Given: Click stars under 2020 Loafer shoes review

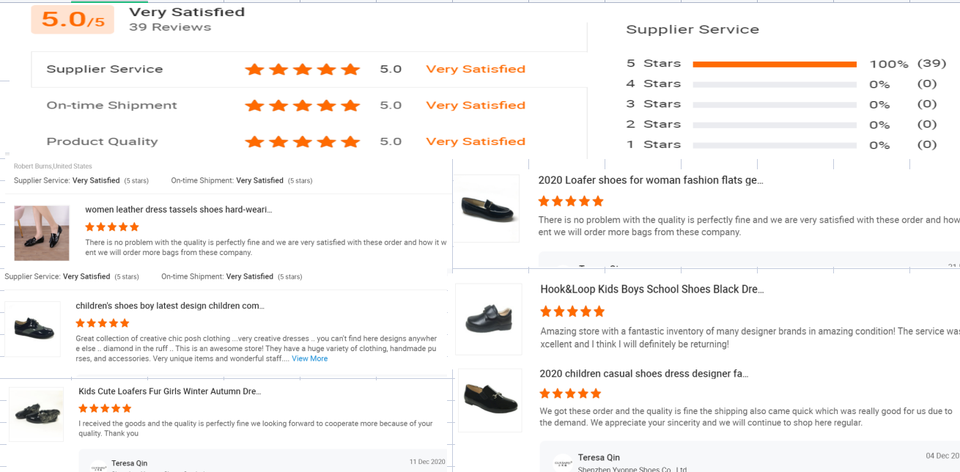Looking at the screenshot, I should pyautogui.click(x=571, y=202).
